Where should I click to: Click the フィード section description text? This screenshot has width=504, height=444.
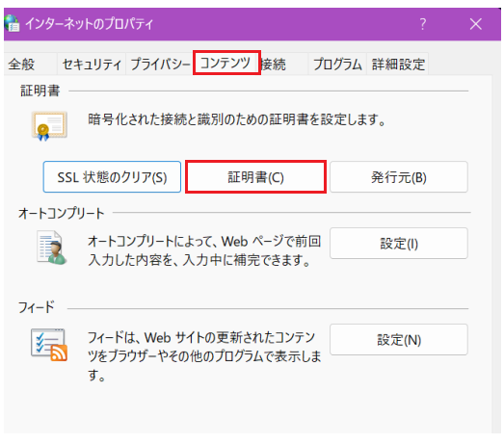point(204,356)
